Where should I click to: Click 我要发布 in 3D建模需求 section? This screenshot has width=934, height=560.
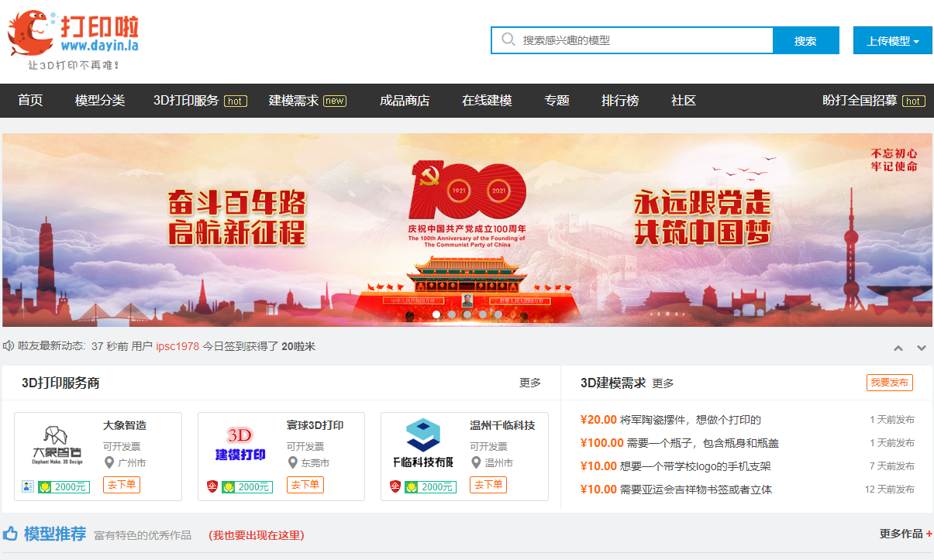click(889, 383)
